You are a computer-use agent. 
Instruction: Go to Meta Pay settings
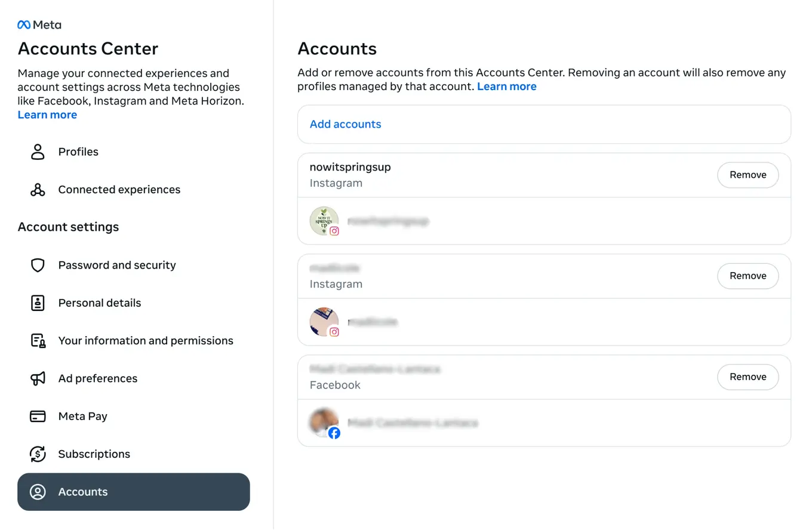click(x=82, y=416)
